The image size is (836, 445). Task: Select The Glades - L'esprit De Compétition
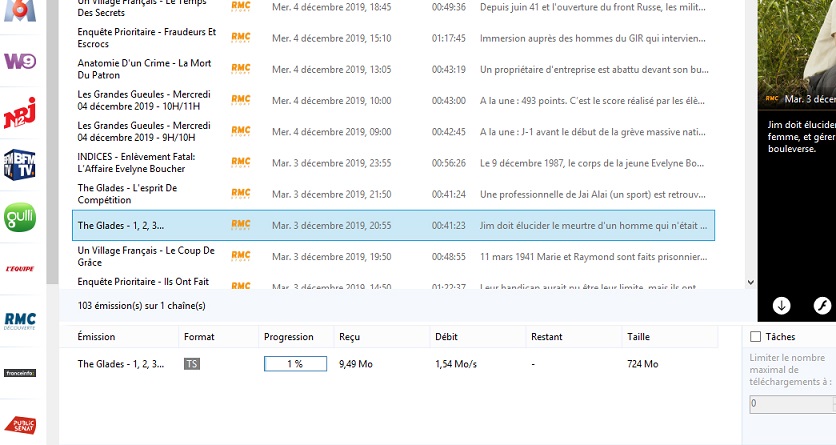click(x=393, y=194)
